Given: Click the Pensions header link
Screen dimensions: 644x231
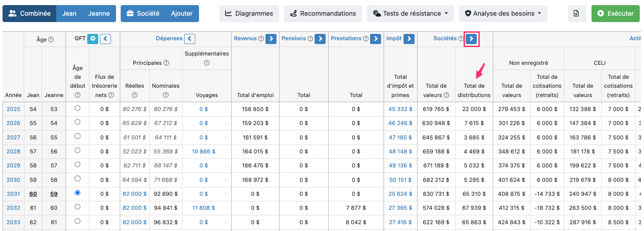Looking at the screenshot, I should (293, 39).
